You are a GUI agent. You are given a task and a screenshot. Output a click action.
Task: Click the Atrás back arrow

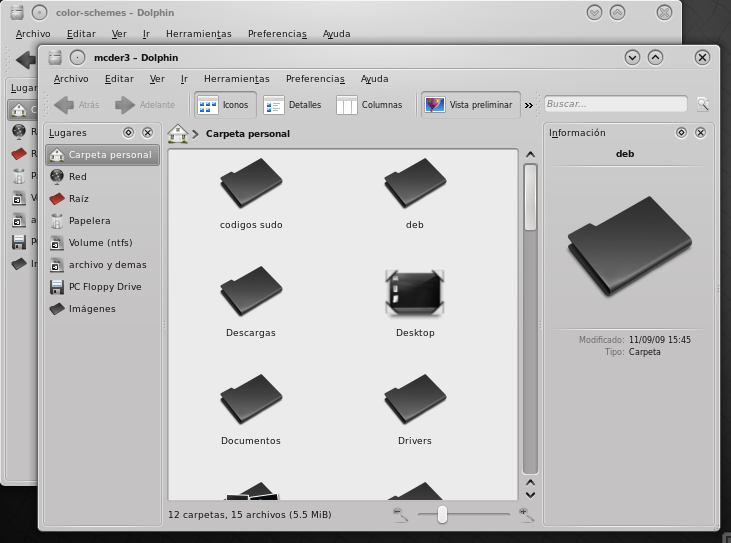point(77,105)
